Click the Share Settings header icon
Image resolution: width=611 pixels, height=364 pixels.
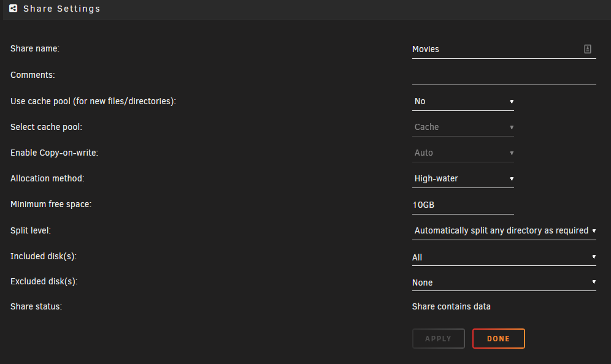click(x=13, y=8)
